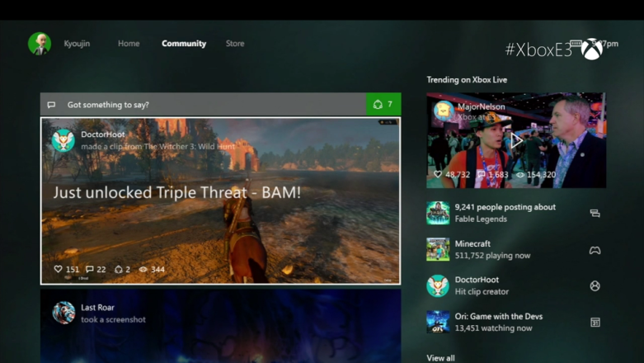Play the MajorNelson trending video

click(x=516, y=140)
